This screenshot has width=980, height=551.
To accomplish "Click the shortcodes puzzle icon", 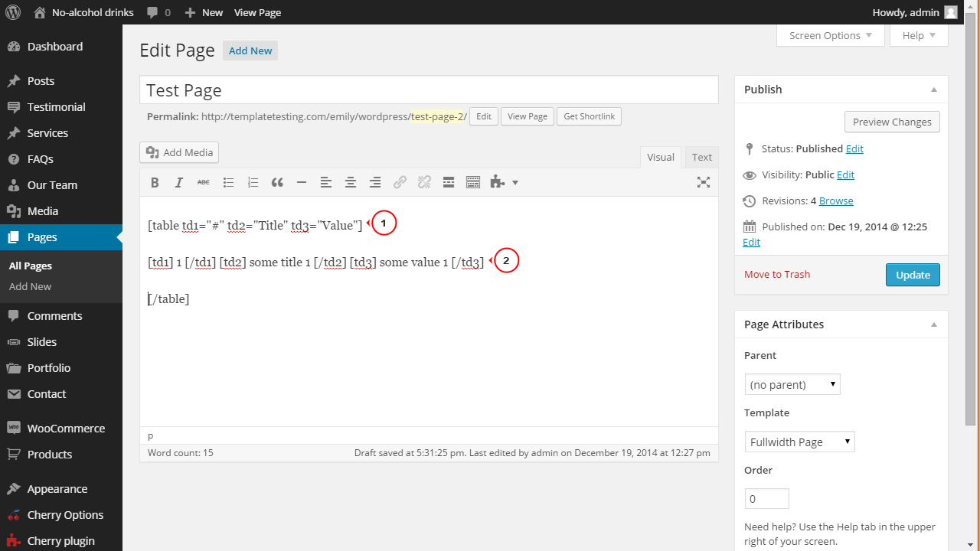I will pyautogui.click(x=498, y=182).
